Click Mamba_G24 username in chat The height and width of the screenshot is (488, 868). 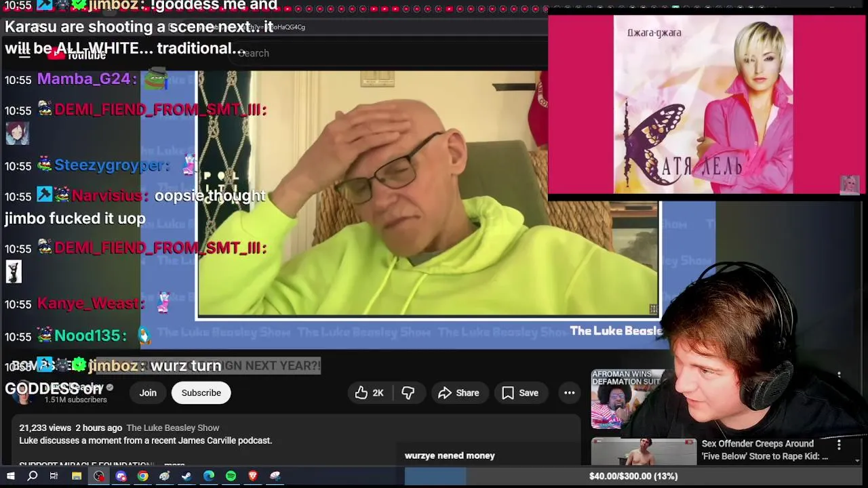click(83, 79)
